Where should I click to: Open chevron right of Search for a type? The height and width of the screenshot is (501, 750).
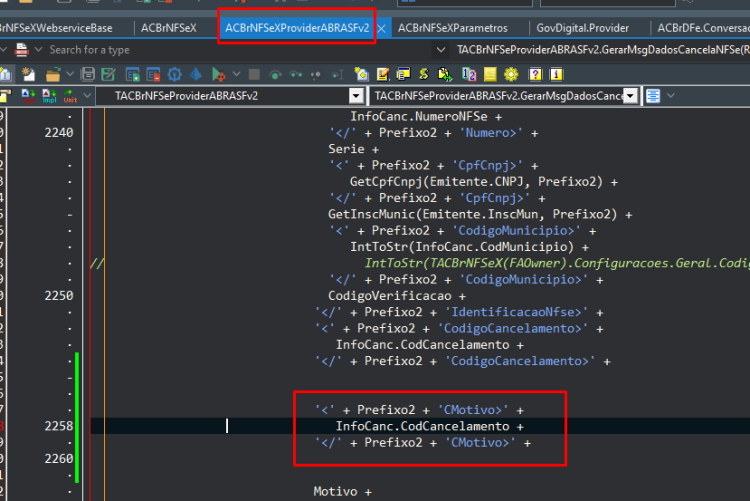click(441, 50)
